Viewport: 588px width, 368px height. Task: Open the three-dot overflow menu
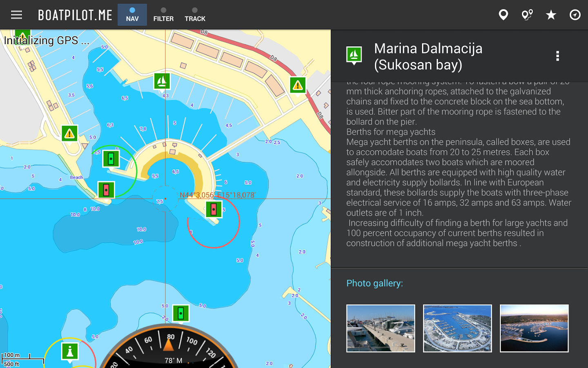557,56
